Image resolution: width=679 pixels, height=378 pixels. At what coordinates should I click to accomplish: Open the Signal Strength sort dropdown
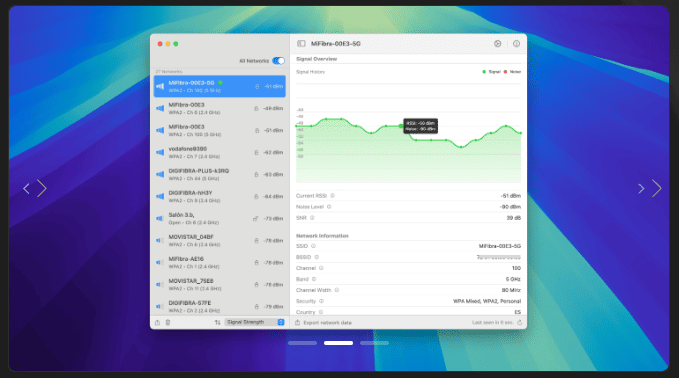point(255,322)
